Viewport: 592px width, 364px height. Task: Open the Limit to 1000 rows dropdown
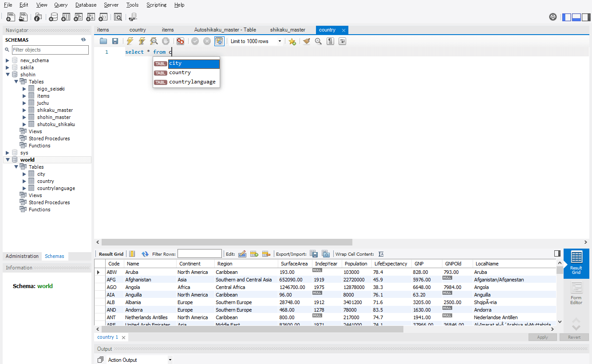(x=279, y=41)
